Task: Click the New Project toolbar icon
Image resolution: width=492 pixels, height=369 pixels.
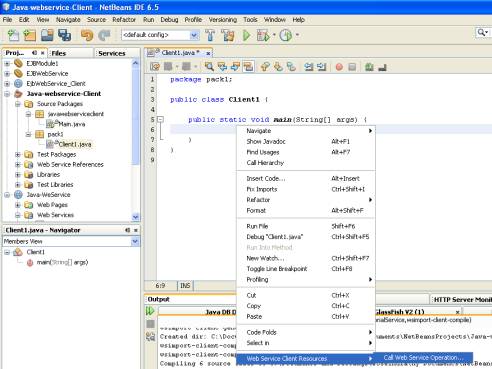Action: [29, 35]
